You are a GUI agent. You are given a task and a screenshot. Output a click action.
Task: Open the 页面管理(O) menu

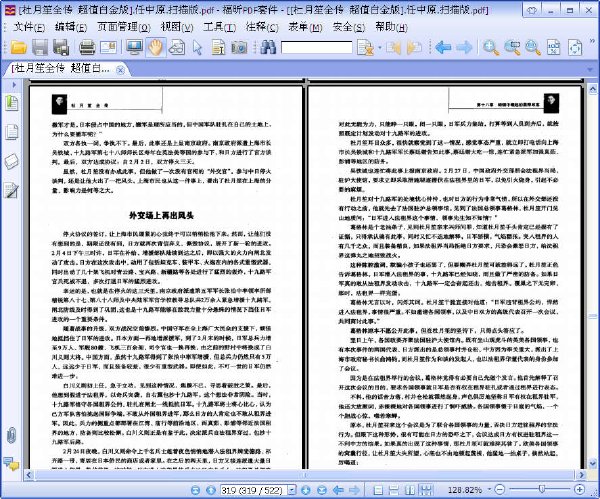tap(124, 27)
